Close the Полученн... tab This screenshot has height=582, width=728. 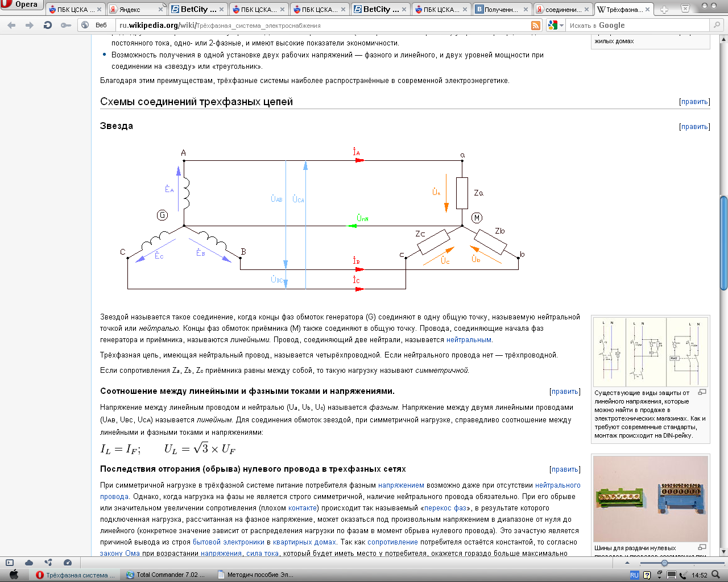click(x=525, y=10)
